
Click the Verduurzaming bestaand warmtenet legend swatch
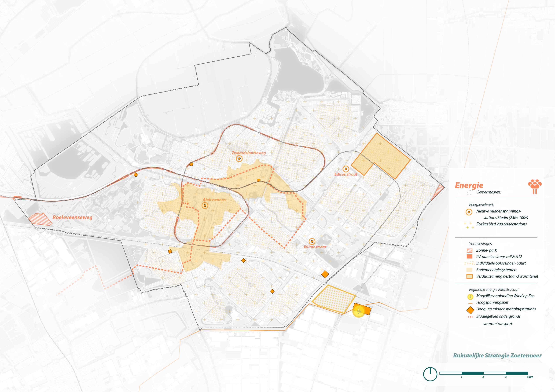pos(469,276)
